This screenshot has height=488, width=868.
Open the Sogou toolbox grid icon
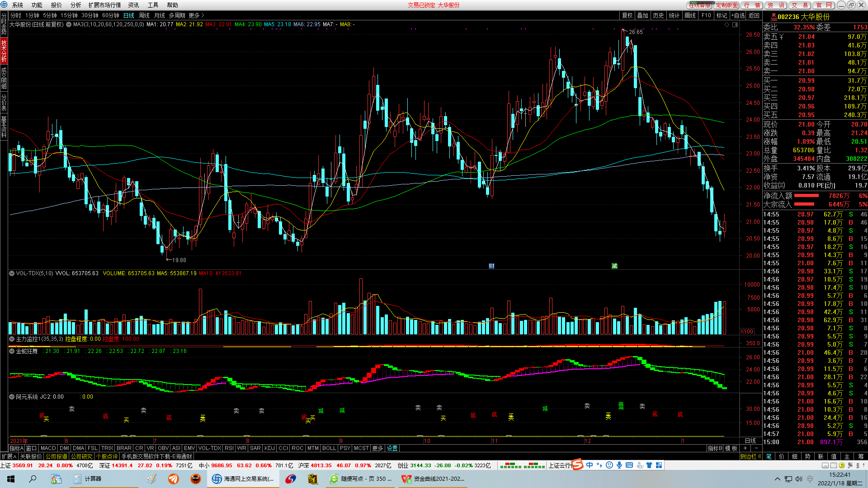[x=659, y=465]
